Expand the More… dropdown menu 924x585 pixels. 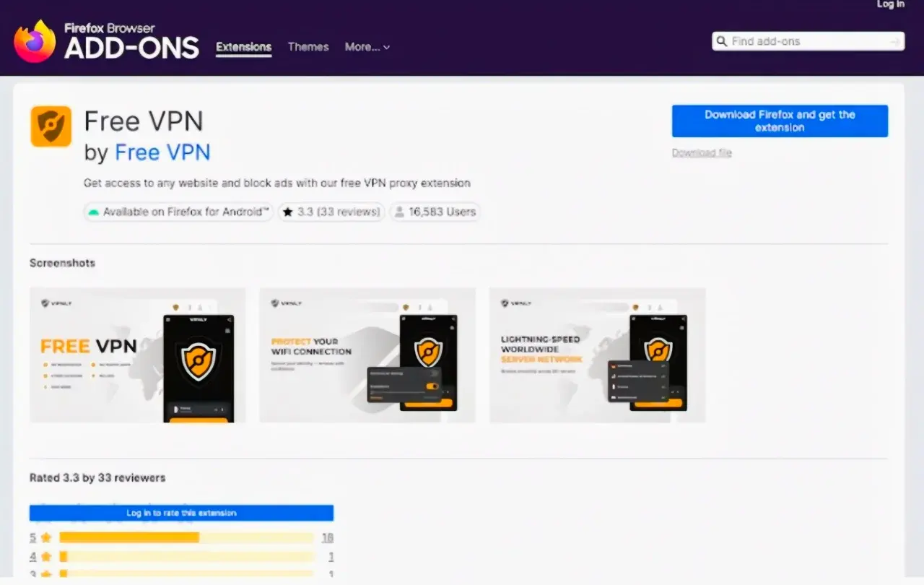367,47
